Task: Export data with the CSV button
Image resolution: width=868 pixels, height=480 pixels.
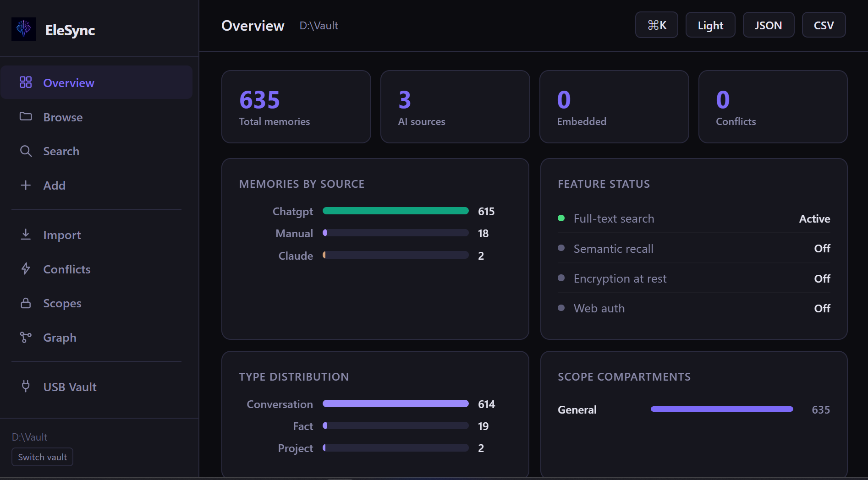Action: tap(824, 25)
